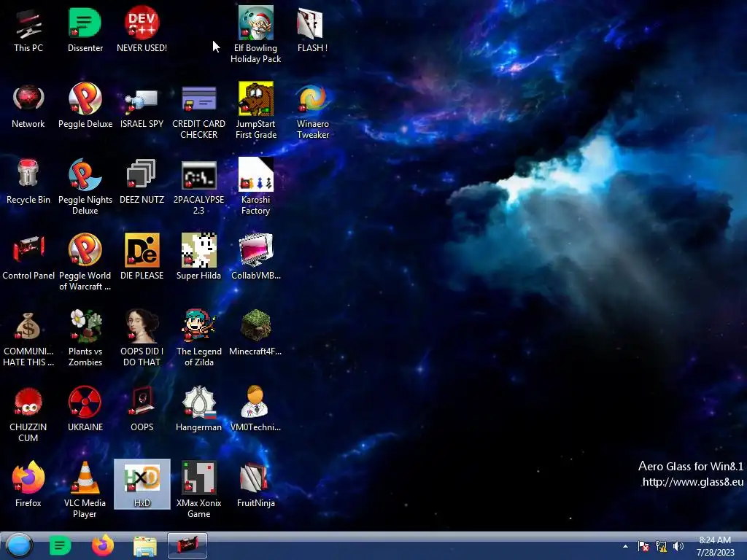Select the Winaero Tweaker icon
747x560 pixels.
click(312, 111)
